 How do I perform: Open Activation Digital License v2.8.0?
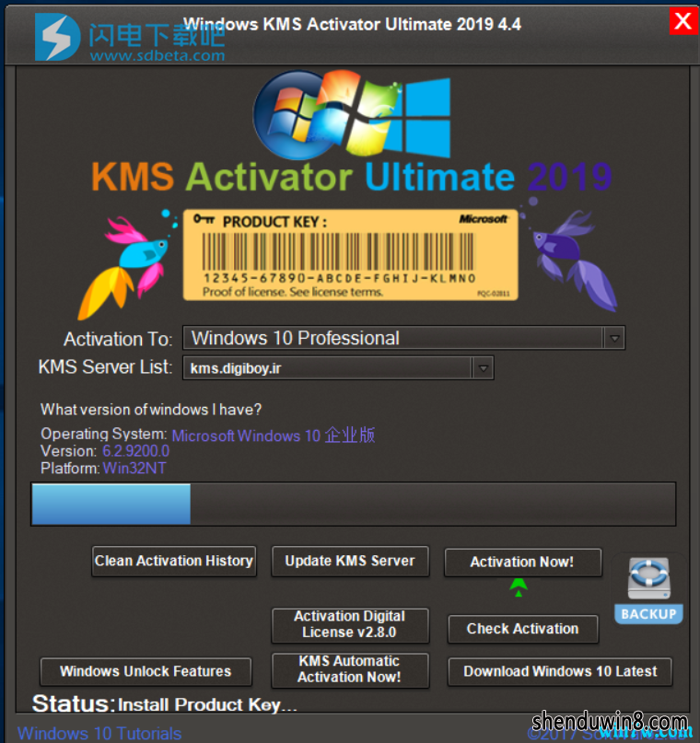pos(350,625)
